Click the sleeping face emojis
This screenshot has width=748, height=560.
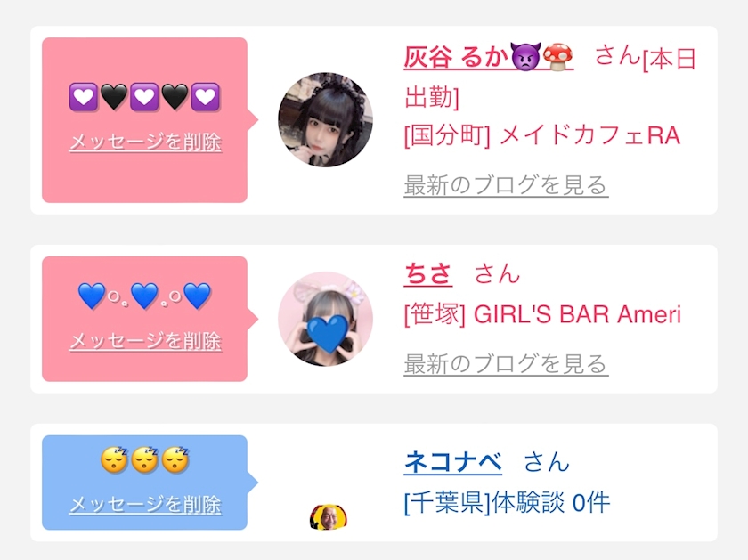(x=144, y=460)
